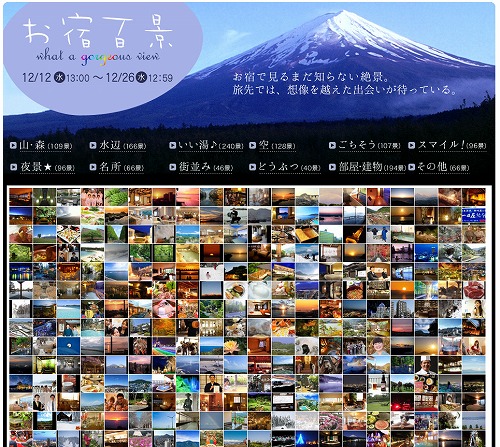Open the 山・森 (109景) category link
The height and width of the screenshot is (447, 500).
46,146
